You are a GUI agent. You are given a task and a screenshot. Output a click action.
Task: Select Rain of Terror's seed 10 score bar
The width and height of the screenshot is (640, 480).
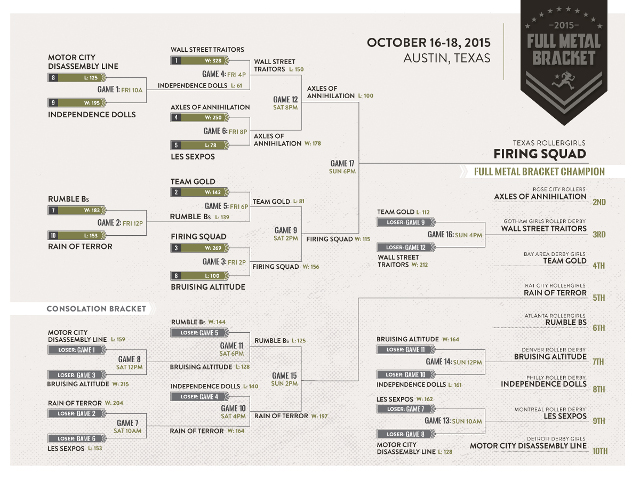[x=79, y=235]
